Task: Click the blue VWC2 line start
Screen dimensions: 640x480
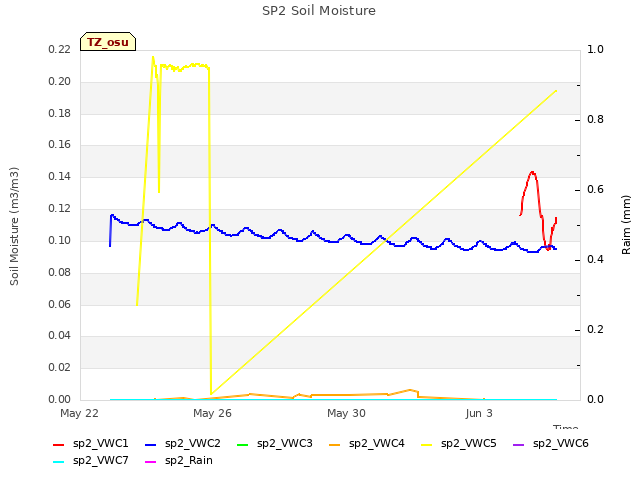Action: pos(110,246)
